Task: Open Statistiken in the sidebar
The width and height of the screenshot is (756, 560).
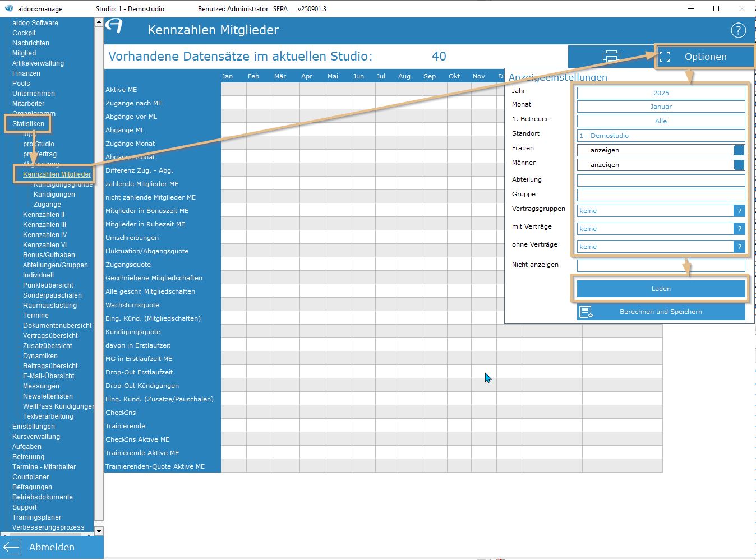Action: click(x=28, y=124)
